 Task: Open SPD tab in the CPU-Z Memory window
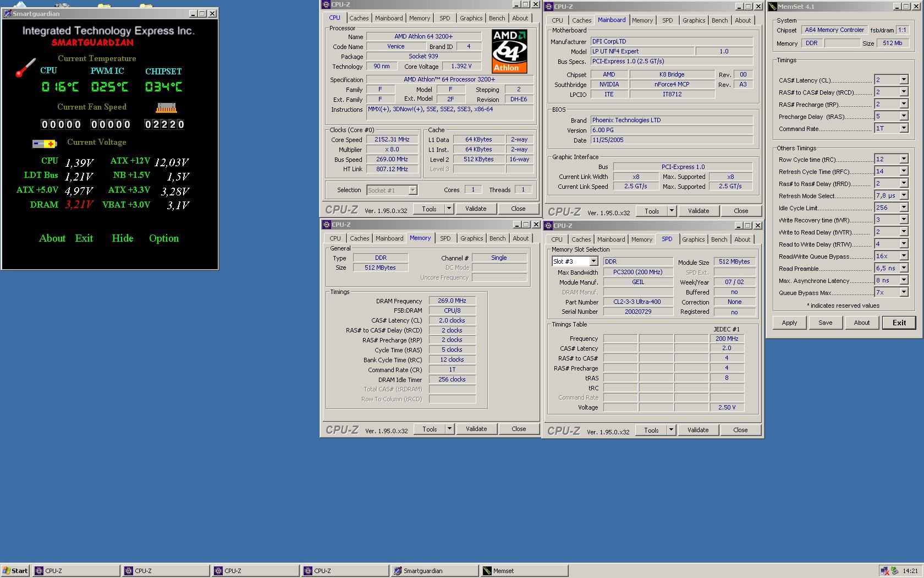click(445, 238)
